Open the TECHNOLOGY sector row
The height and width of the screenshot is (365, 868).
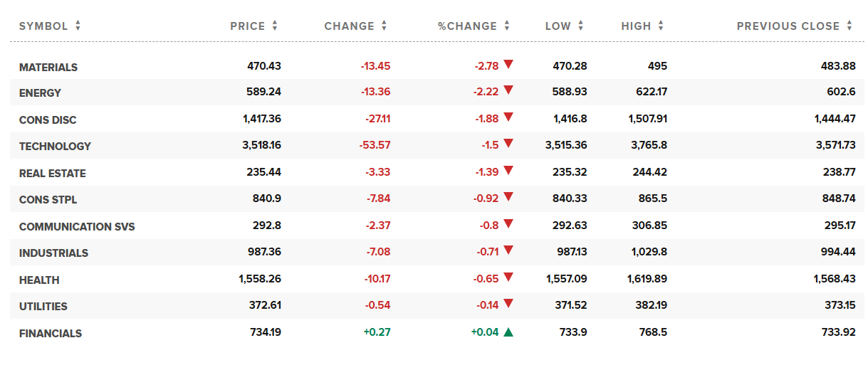[55, 147]
